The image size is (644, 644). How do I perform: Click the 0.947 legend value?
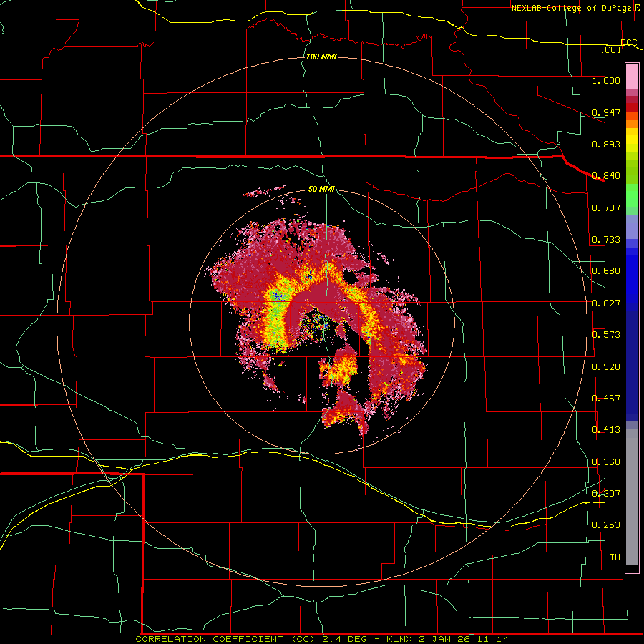point(606,112)
